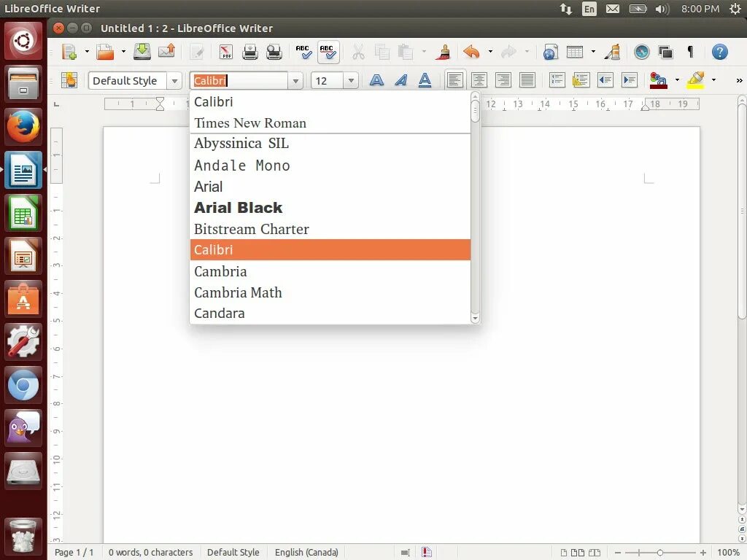Viewport: 747px width, 560px height.
Task: Align text Right
Action: pyautogui.click(x=503, y=80)
